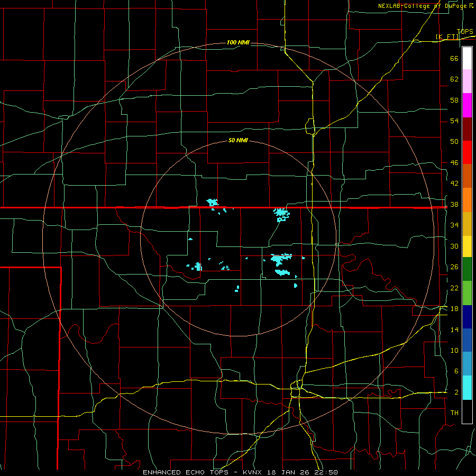Click the '42' legend value
Screen dimensions: 476x476
pos(454,184)
